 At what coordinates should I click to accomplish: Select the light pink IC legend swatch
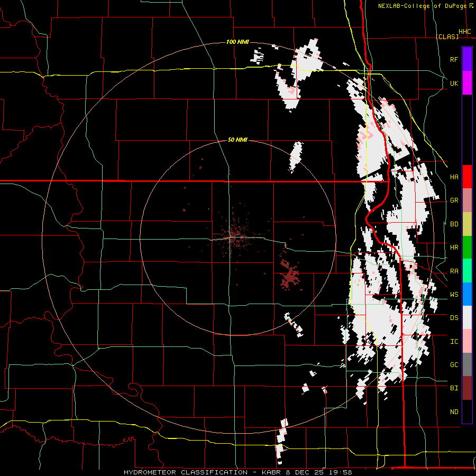tap(467, 341)
